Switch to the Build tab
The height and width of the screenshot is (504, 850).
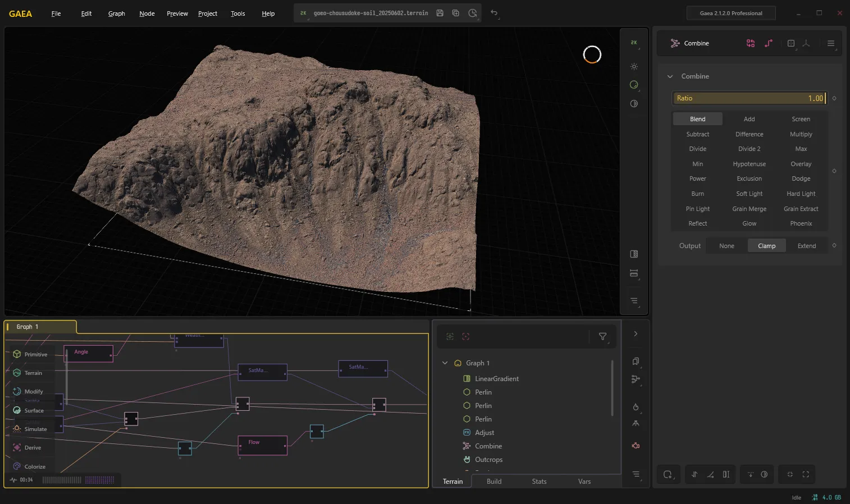point(494,481)
